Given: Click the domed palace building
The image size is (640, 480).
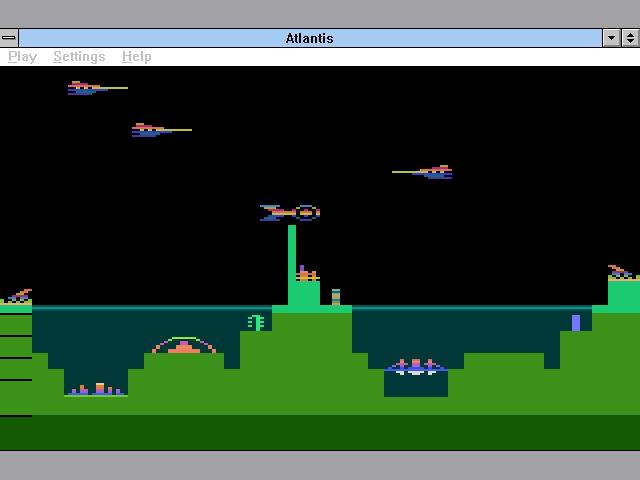Looking at the screenshot, I should pyautogui.click(x=184, y=345).
